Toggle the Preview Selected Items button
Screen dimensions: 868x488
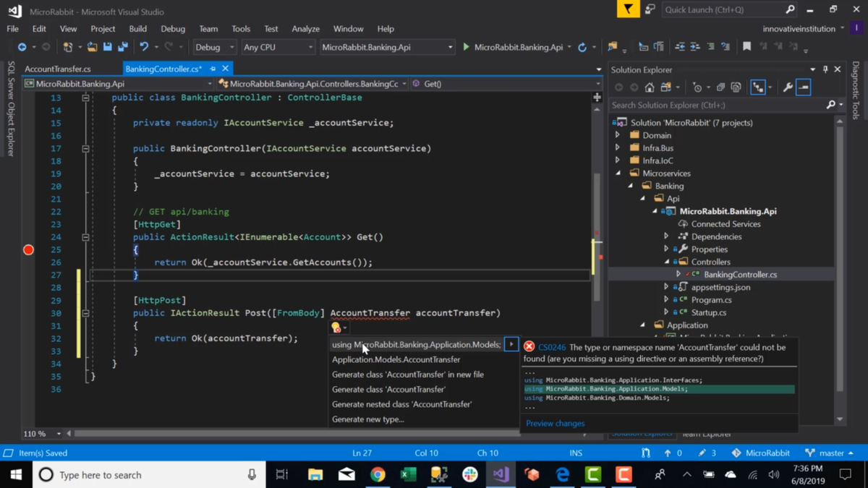point(804,87)
